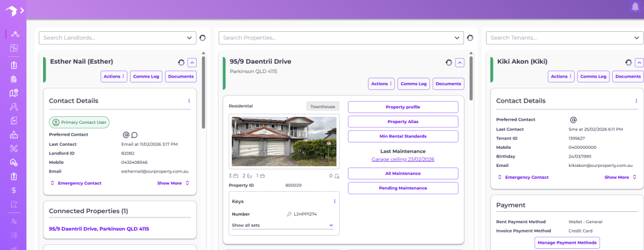Collapse the 95/9 Daentrii Drive property card
The image size is (644, 250).
pyautogui.click(x=460, y=62)
